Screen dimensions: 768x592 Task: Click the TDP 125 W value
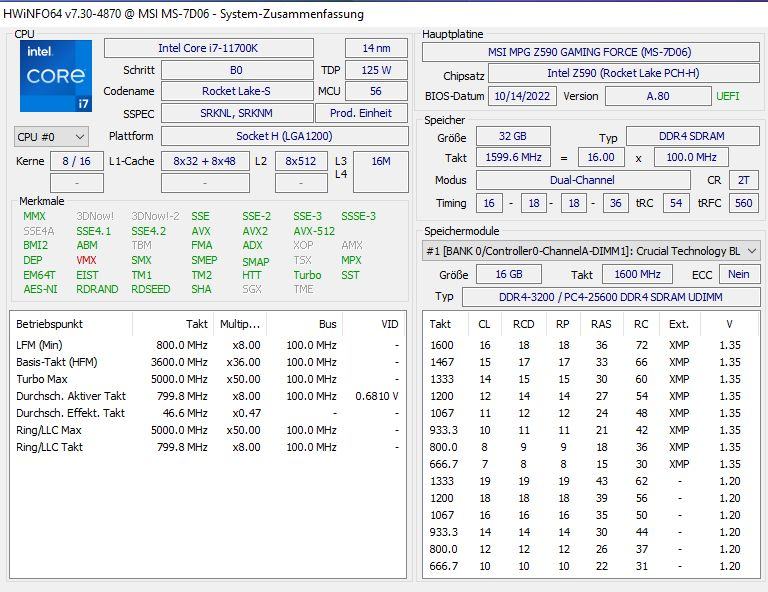point(376,70)
